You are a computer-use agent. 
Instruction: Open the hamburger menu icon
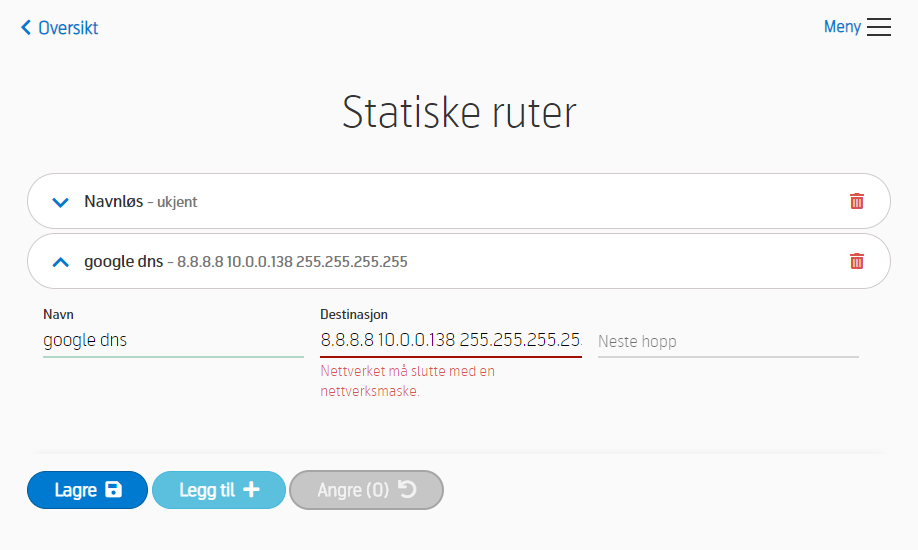point(879,27)
